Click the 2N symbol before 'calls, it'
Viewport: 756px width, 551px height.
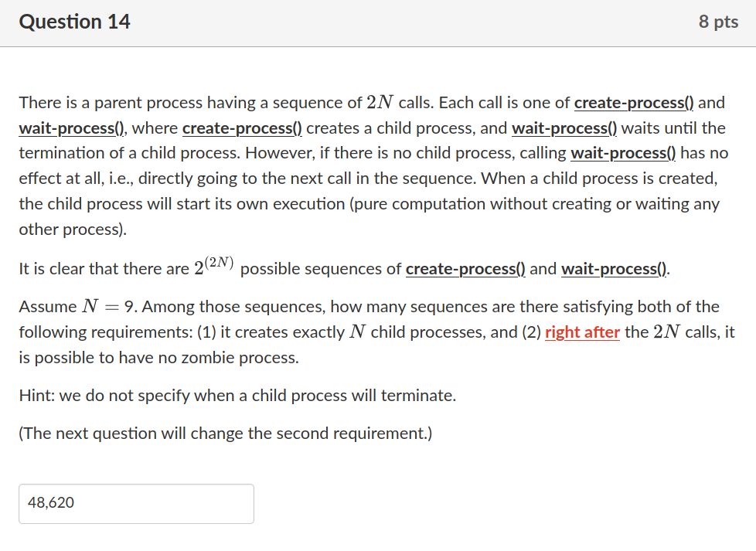click(667, 332)
